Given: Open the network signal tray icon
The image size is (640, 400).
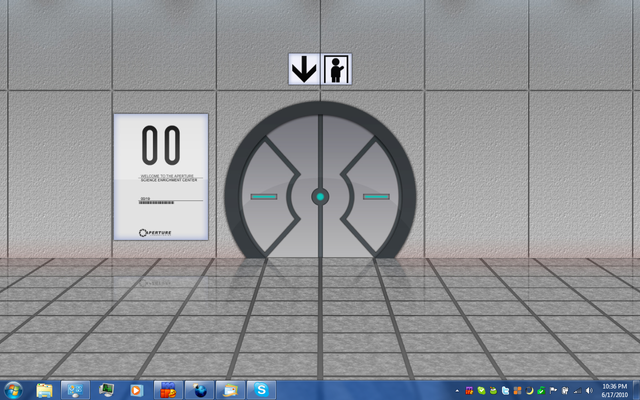Looking at the screenshot, I should [578, 391].
